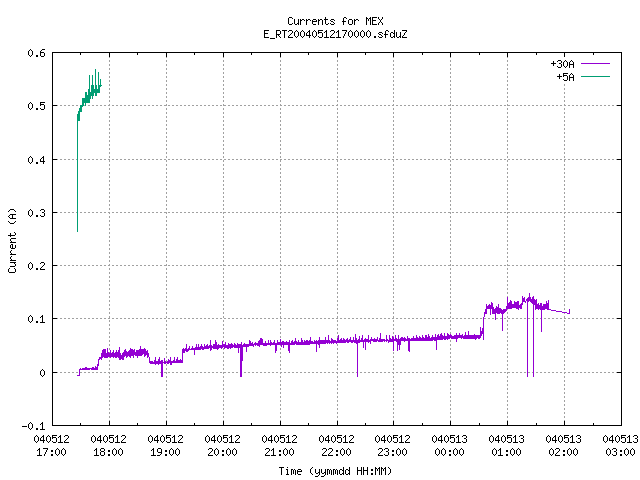The width and height of the screenshot is (640, 480).
Task: Click the x-axis tick label 040513 03:00
Action: tap(620, 445)
